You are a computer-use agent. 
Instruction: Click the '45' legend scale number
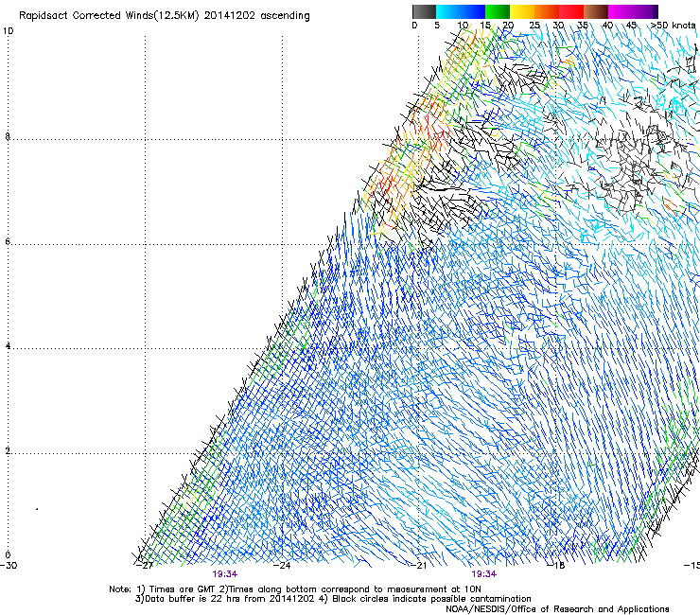click(631, 26)
